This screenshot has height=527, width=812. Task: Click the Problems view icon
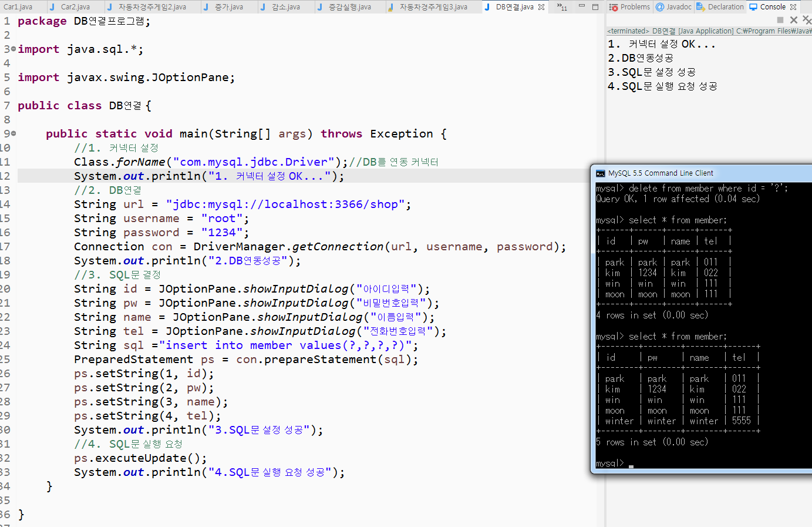pos(614,7)
